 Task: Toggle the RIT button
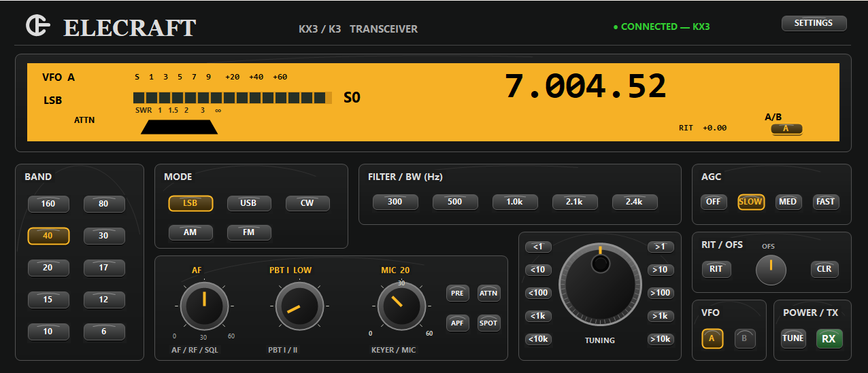(716, 269)
